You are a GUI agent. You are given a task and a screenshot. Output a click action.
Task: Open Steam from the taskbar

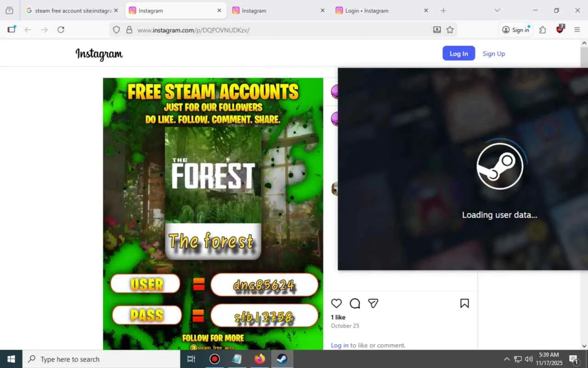(x=282, y=359)
